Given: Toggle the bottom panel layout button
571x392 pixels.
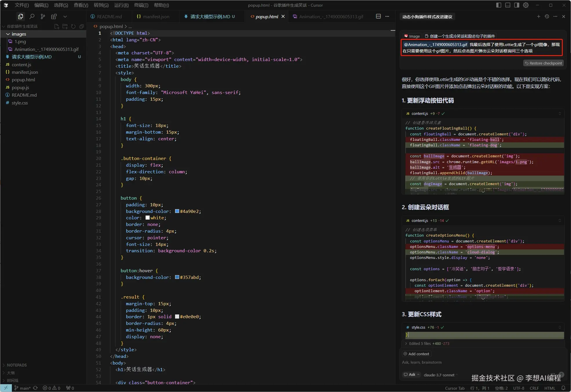Looking at the screenshot, I should 508,5.
